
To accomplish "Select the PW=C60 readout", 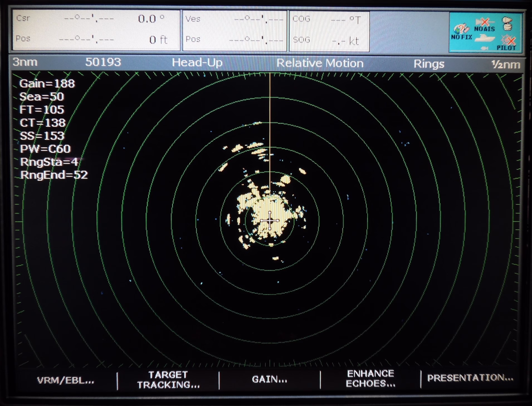I will [45, 149].
